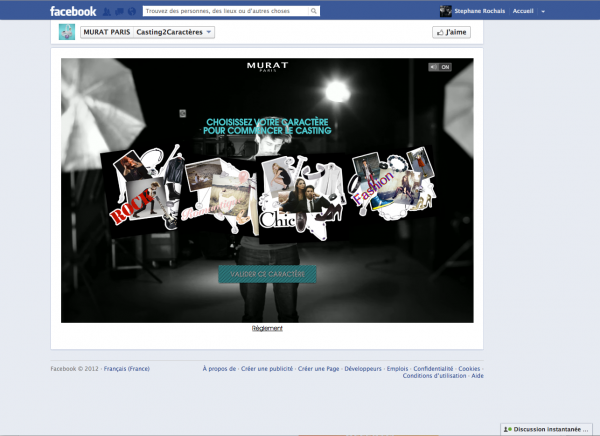This screenshot has width=600, height=436.
Task: Click the MURAT PARIS page thumbnail
Action: click(67, 32)
